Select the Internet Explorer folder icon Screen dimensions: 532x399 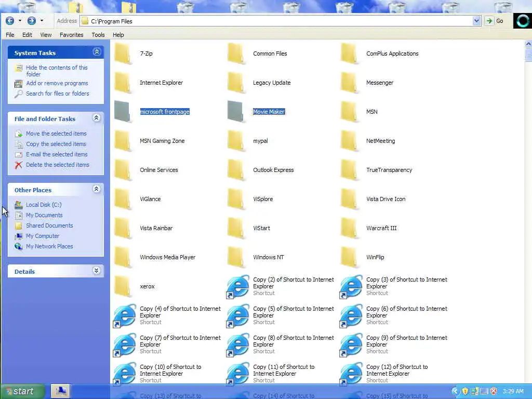click(x=123, y=83)
